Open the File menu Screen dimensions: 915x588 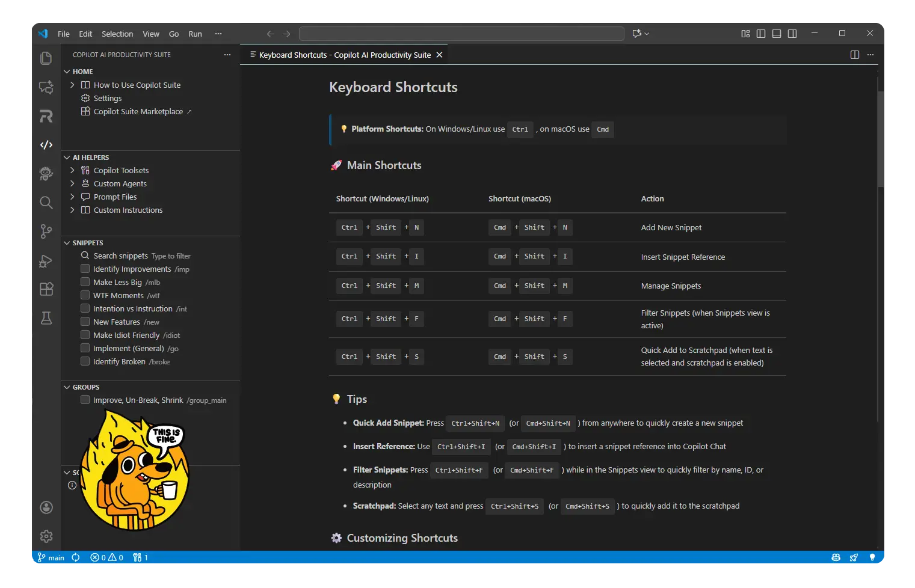[64, 34]
